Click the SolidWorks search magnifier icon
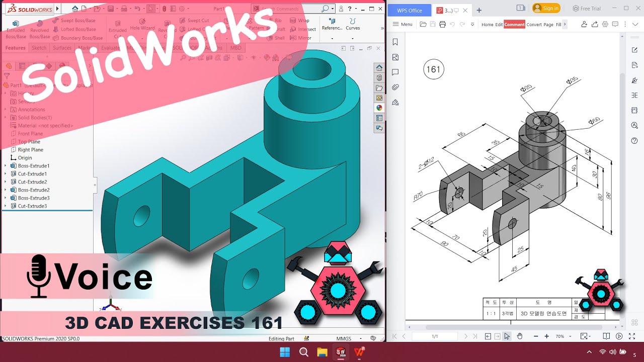This screenshot has width=644, height=362. pos(326,9)
